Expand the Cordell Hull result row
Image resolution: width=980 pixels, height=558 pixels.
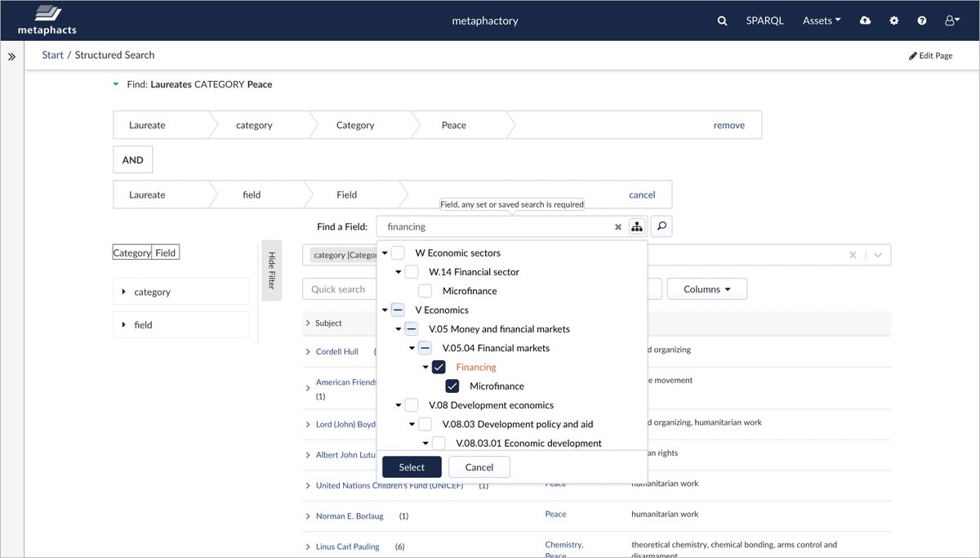point(308,352)
